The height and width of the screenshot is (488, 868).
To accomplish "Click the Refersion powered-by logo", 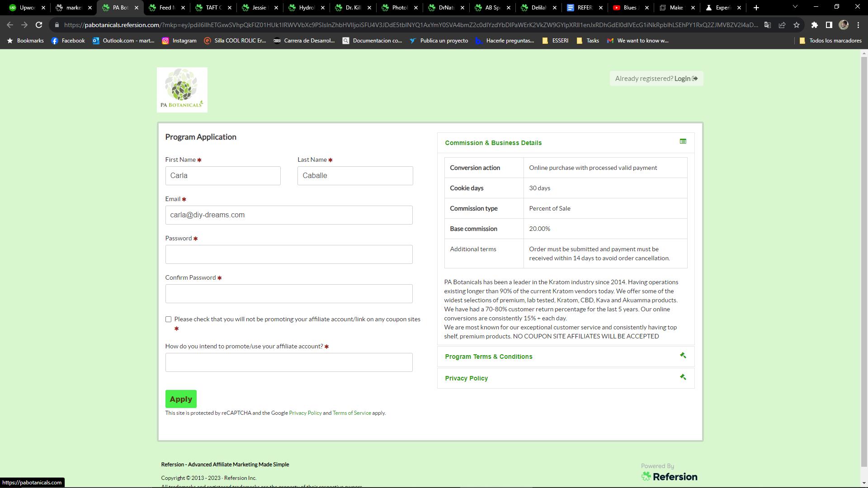I will coord(669,477).
